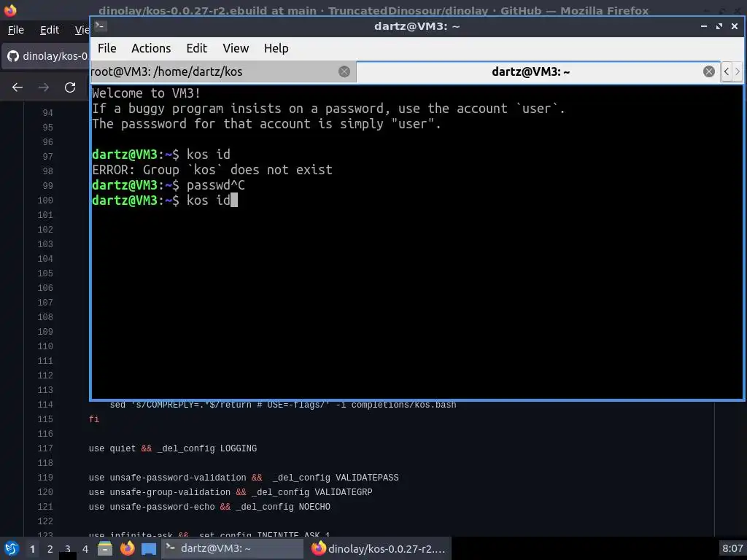Click the terminal window menu icon

(100, 26)
